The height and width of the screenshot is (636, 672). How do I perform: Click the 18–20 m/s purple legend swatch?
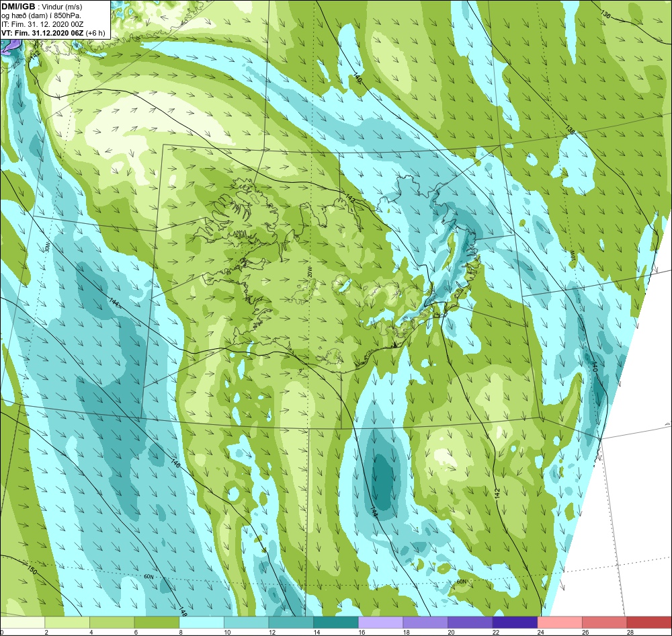[425, 623]
